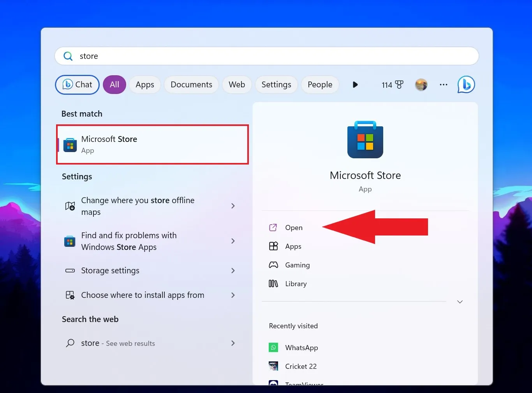
Task: Click the Microsoft Store app icon
Action: (365, 140)
